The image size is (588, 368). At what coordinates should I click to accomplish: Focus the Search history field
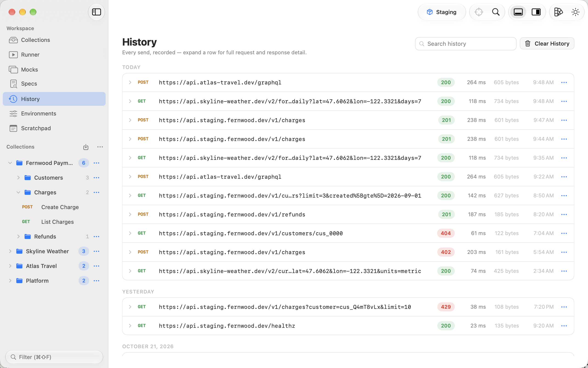(x=466, y=44)
